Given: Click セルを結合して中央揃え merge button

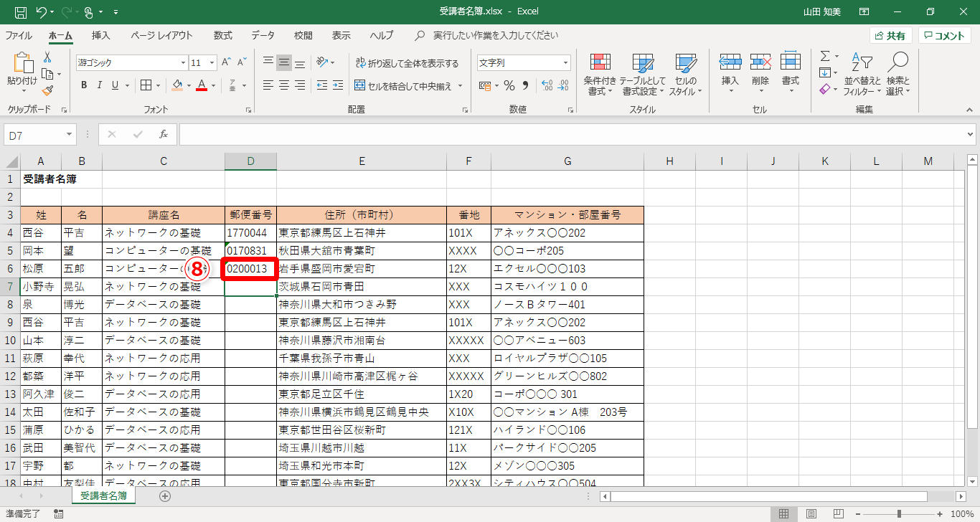Looking at the screenshot, I should 402,86.
